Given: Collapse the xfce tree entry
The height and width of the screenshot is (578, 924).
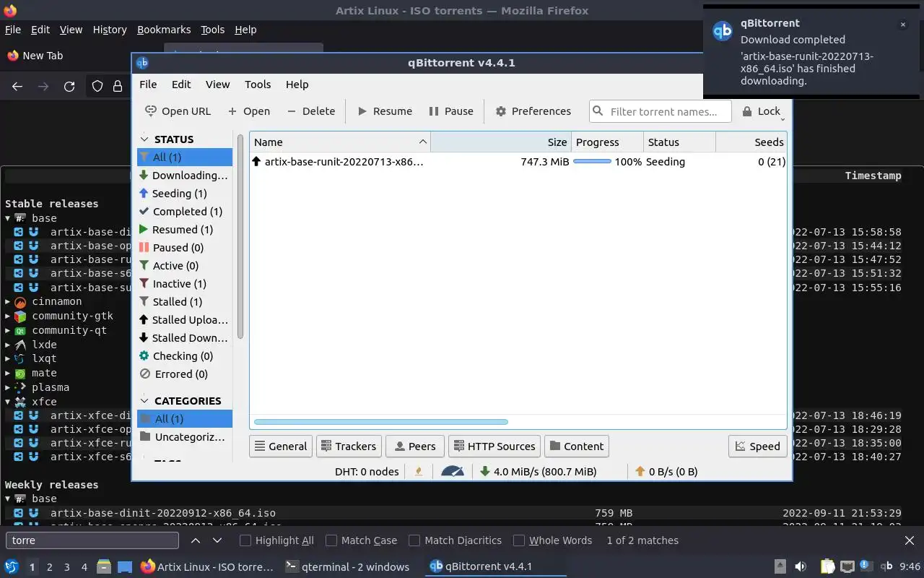Looking at the screenshot, I should coord(8,402).
